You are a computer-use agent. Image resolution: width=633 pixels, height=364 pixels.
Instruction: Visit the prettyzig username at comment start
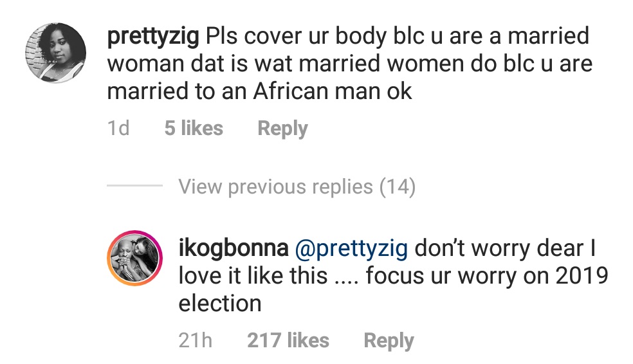coord(154,36)
